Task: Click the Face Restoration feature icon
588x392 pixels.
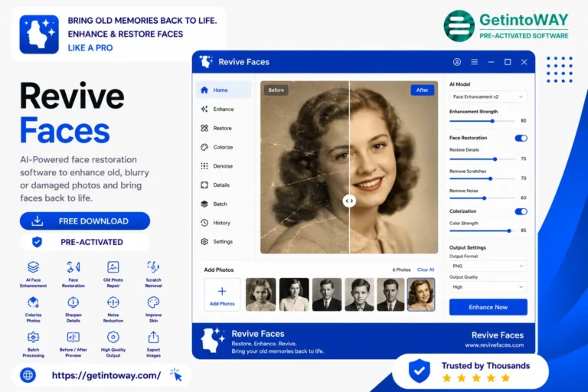Action: 73,267
